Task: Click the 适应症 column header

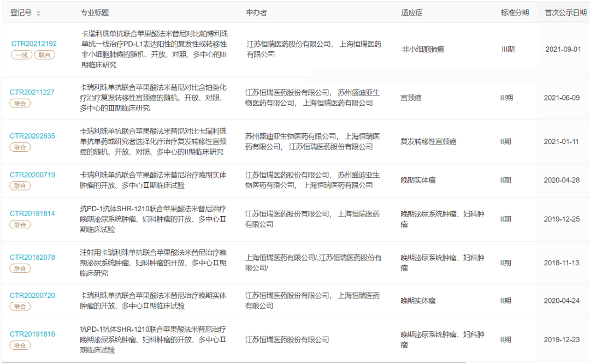Action: click(412, 13)
